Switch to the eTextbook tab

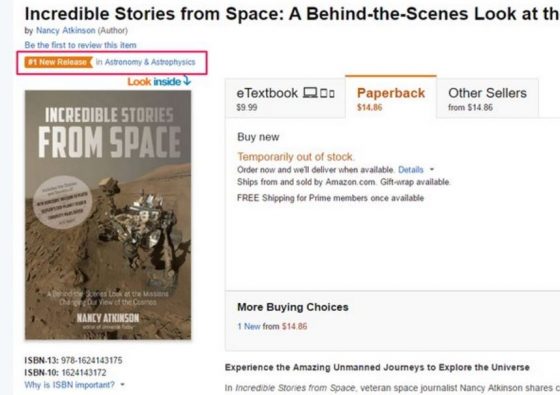click(285, 98)
